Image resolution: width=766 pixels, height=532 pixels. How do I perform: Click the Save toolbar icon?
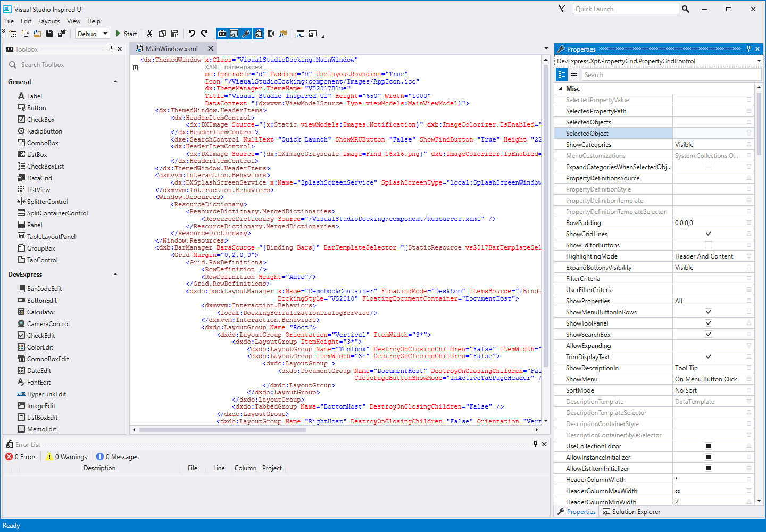coord(49,34)
